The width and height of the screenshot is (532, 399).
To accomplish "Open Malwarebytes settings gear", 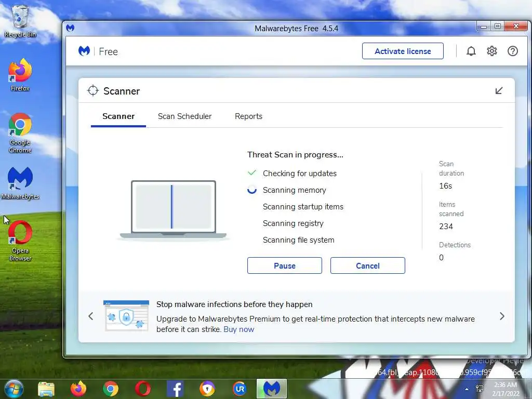I will click(x=491, y=51).
